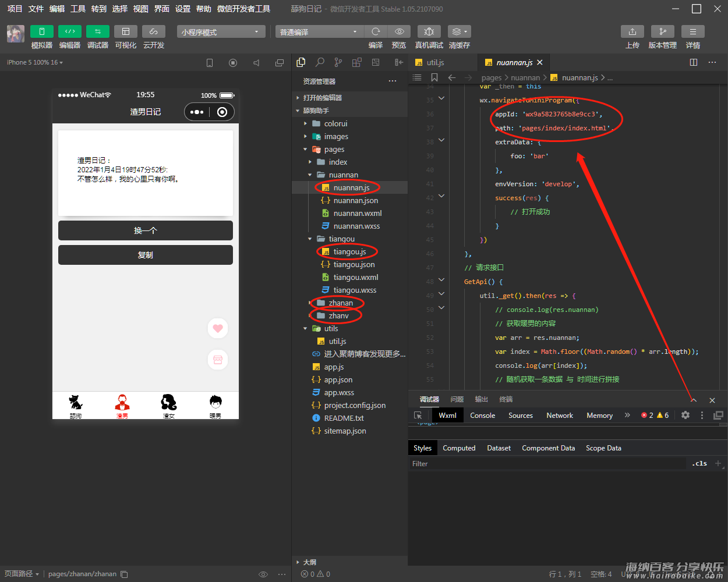Open the 小程序模式 mode dropdown
The width and height of the screenshot is (728, 582).
click(x=221, y=32)
